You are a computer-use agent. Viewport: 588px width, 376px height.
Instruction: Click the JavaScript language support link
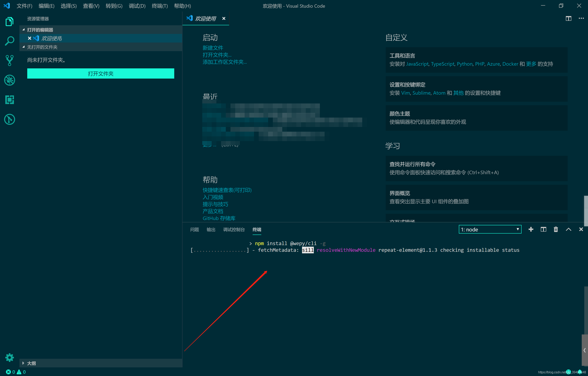417,64
